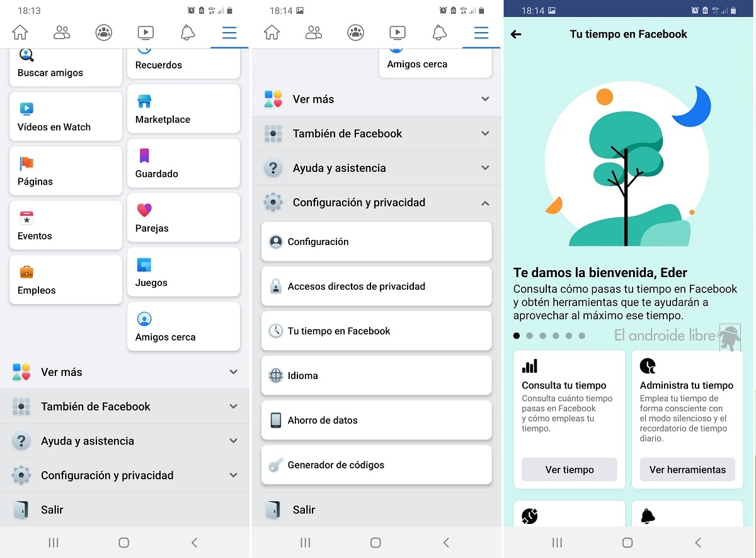Open Friends tab in middle phone screen
The height and width of the screenshot is (558, 756).
(313, 33)
